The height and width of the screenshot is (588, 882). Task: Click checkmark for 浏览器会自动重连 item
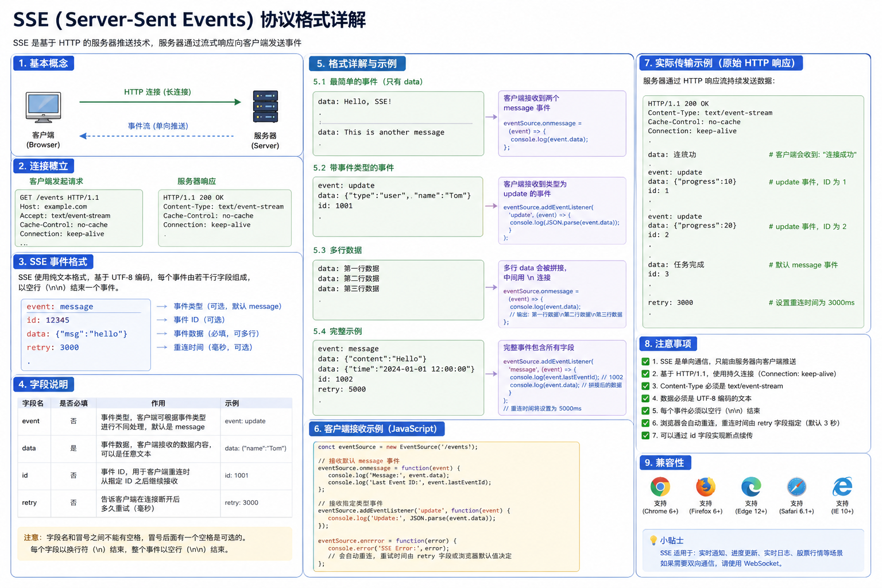point(645,423)
